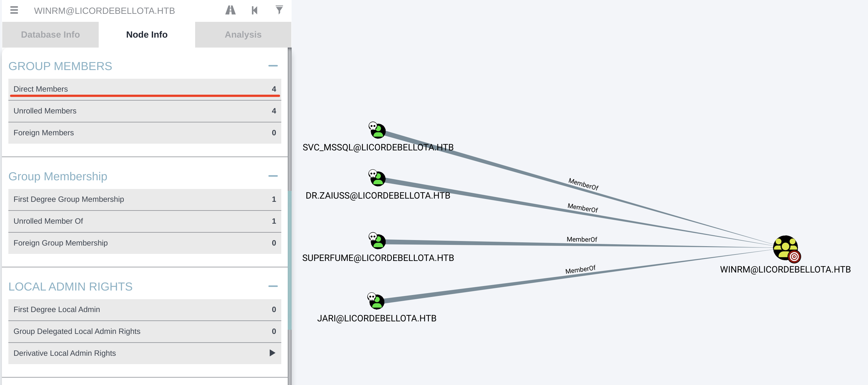This screenshot has height=385, width=868.
Task: Select the DR.ZAIUSS user node
Action: click(378, 179)
